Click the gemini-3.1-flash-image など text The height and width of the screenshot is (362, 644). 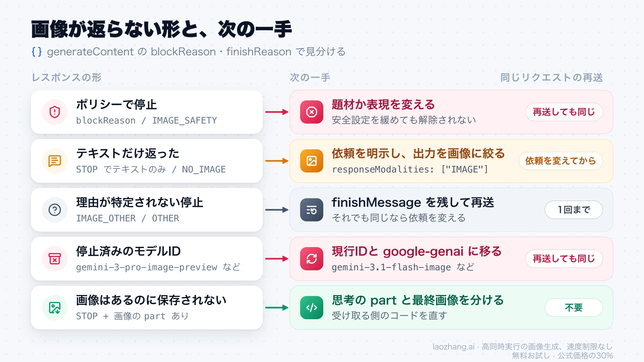coord(403,267)
